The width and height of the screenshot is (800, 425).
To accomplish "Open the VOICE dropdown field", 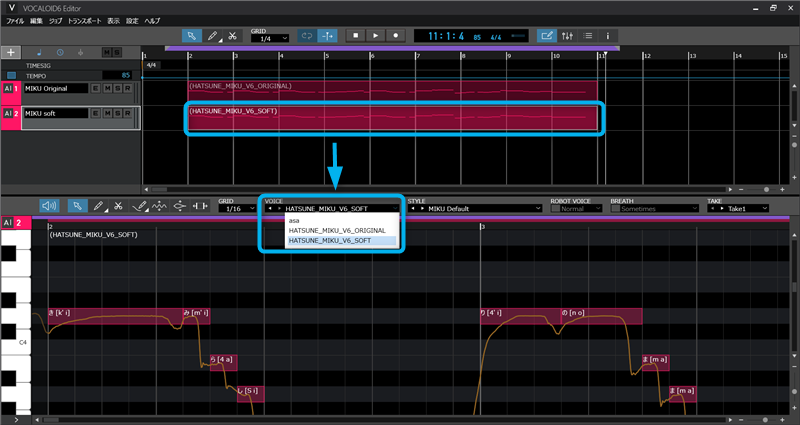I will tap(332, 209).
